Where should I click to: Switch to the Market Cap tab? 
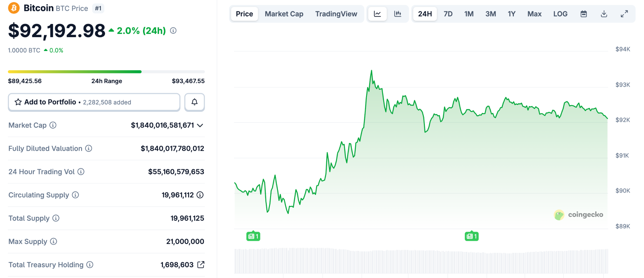pyautogui.click(x=284, y=14)
